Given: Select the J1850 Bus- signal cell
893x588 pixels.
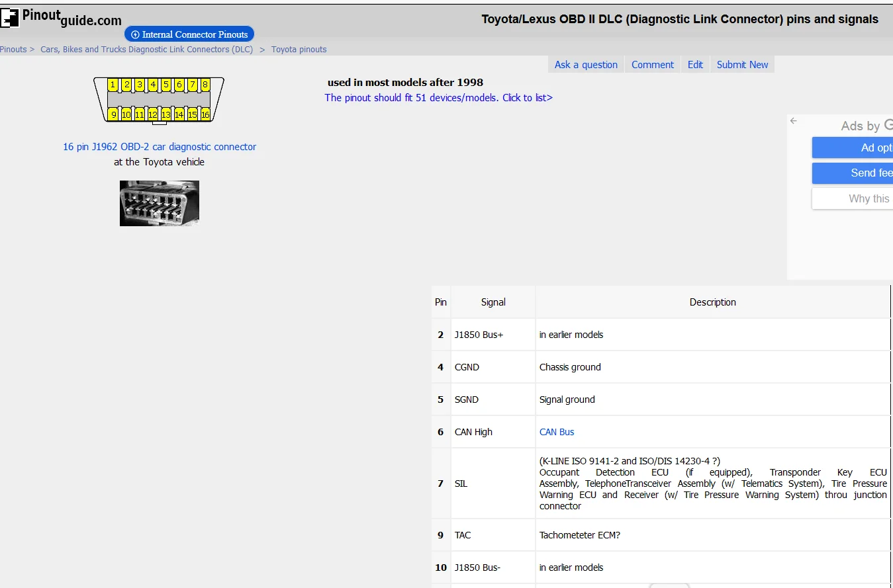Looking at the screenshot, I should tap(493, 567).
